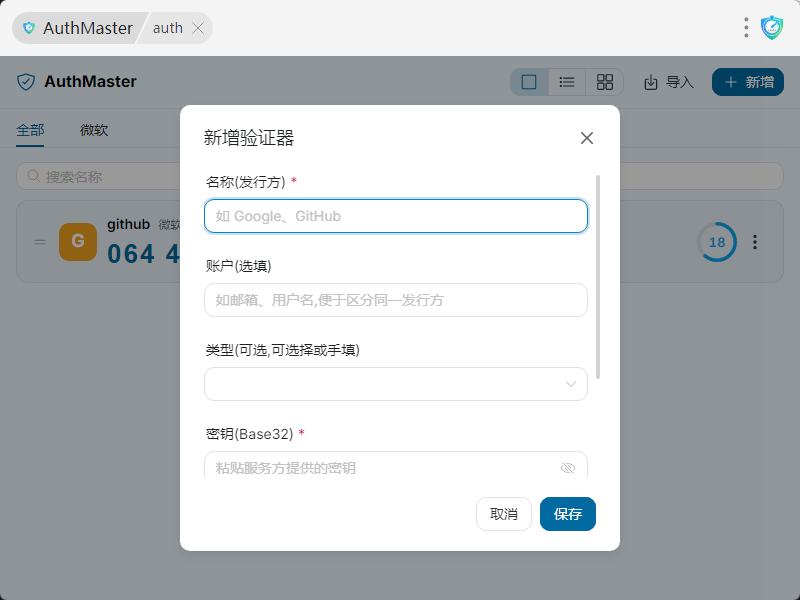Select the 微软 tab
Viewport: 800px width, 600px height.
pyautogui.click(x=94, y=130)
